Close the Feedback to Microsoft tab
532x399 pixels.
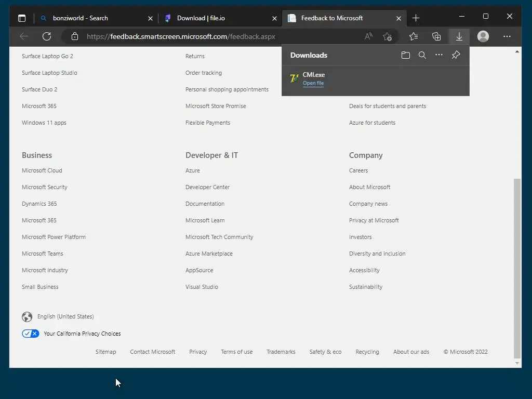coord(398,18)
